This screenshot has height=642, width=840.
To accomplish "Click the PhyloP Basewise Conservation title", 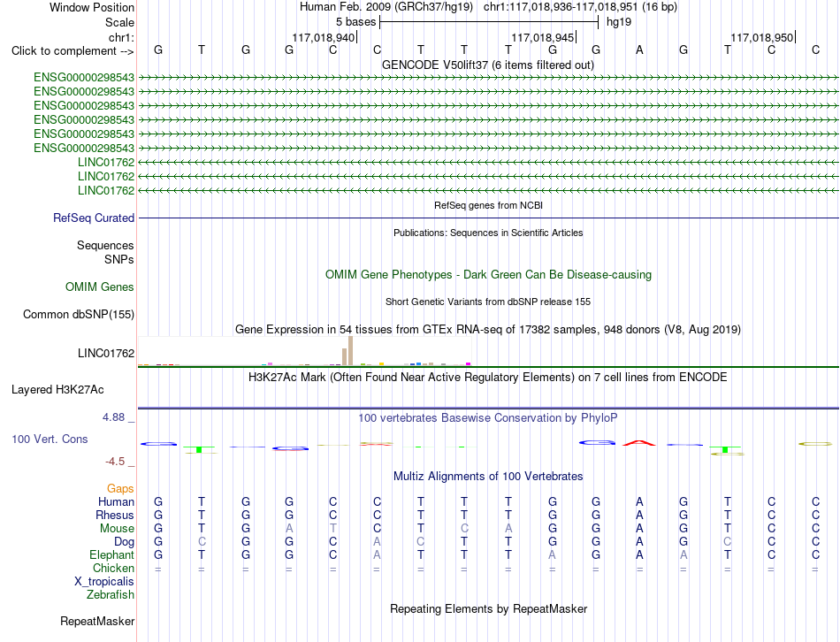I will point(488,417).
